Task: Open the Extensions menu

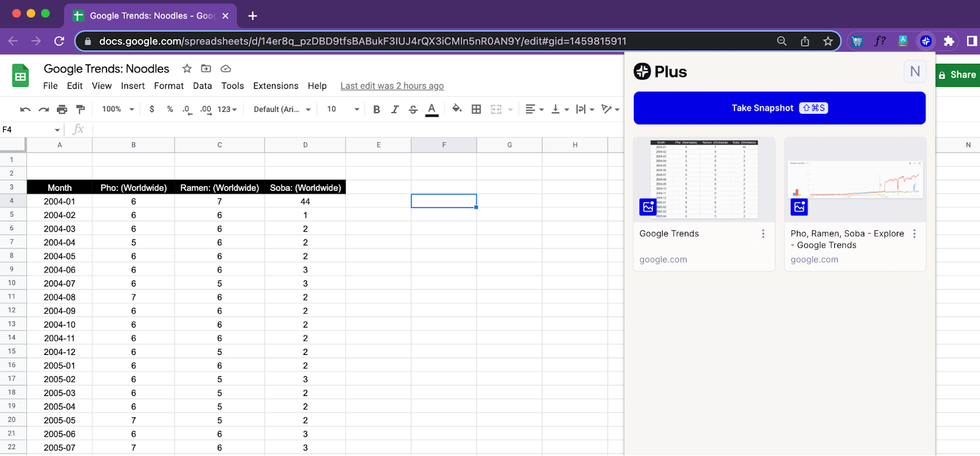Action: point(276,86)
